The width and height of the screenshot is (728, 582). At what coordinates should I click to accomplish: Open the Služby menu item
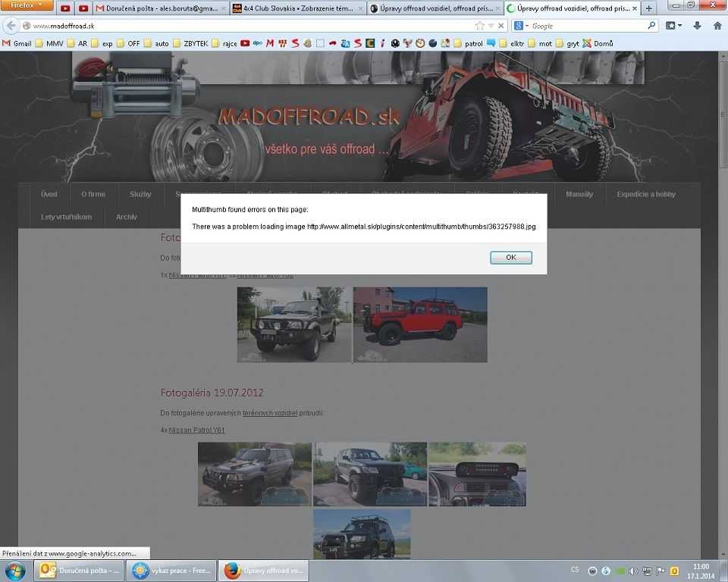[141, 194]
